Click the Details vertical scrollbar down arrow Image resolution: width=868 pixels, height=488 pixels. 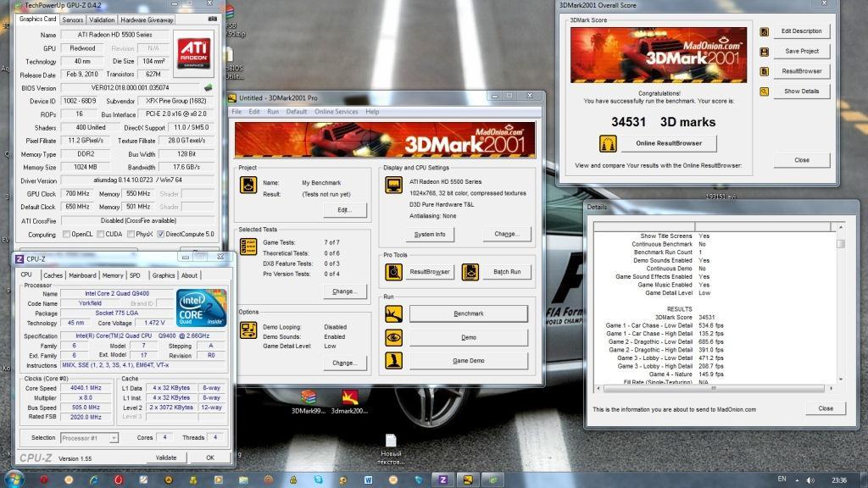click(840, 380)
